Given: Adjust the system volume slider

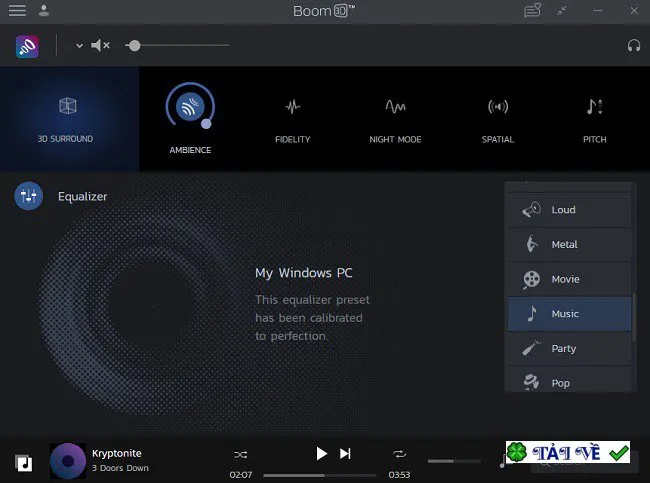Looking at the screenshot, I should pos(177,45).
